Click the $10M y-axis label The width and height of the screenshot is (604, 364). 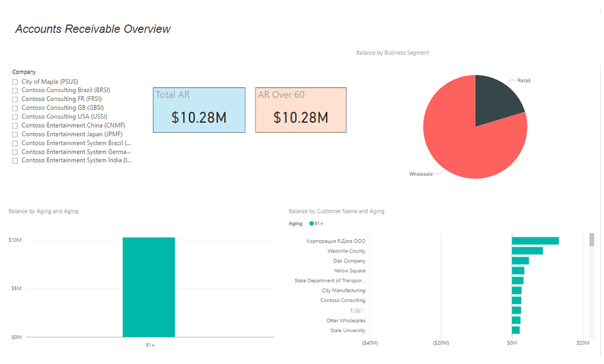[15, 240]
